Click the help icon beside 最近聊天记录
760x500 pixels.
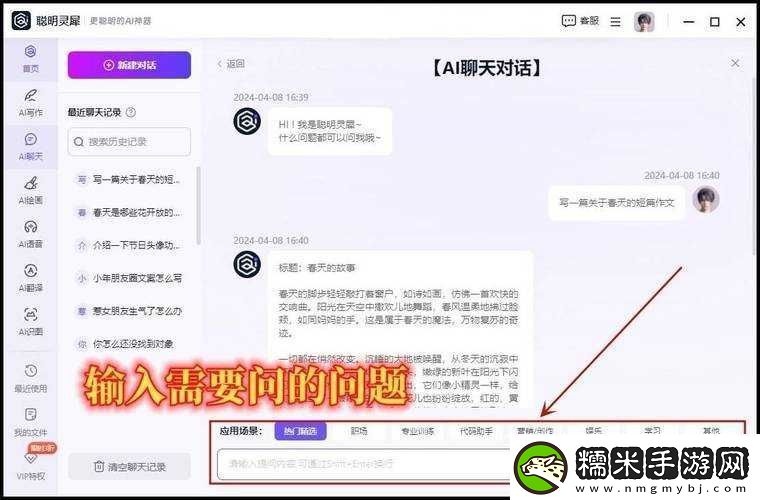tap(131, 112)
